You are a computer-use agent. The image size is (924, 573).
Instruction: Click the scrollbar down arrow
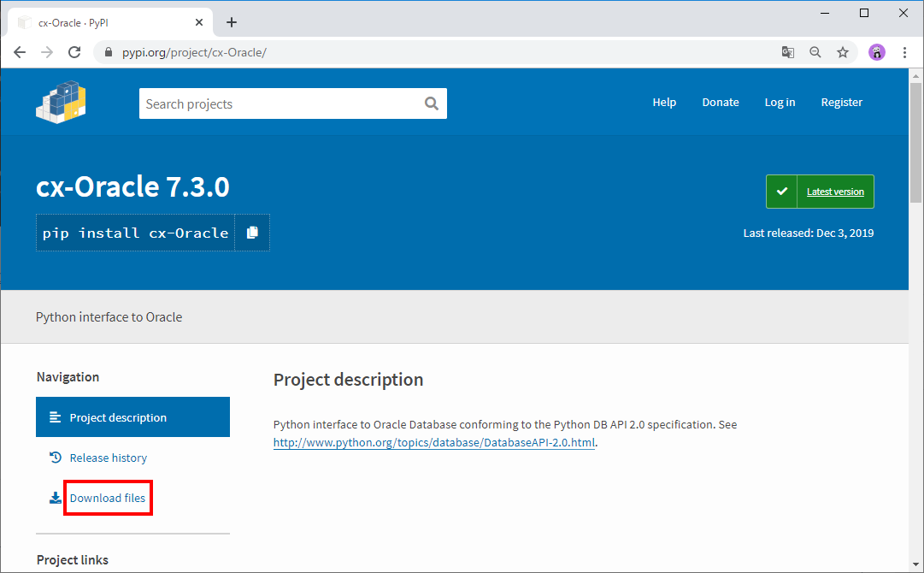click(915, 564)
